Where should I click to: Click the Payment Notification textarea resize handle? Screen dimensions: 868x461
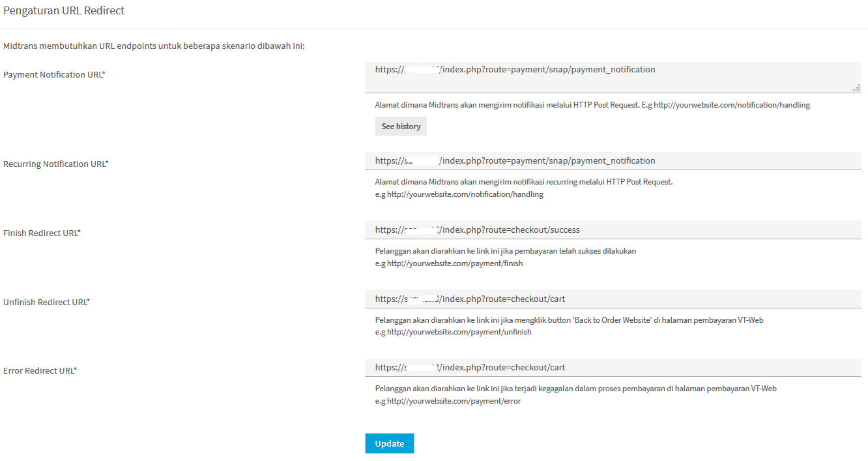pyautogui.click(x=857, y=88)
